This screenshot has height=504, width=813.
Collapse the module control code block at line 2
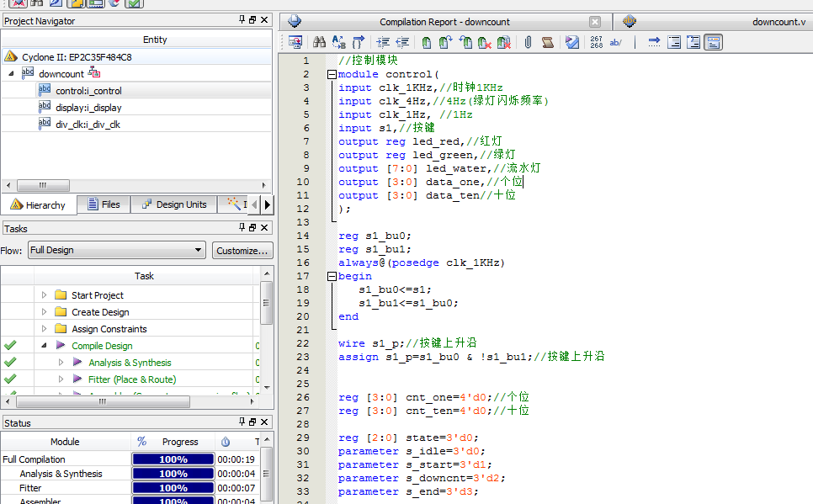pos(332,75)
